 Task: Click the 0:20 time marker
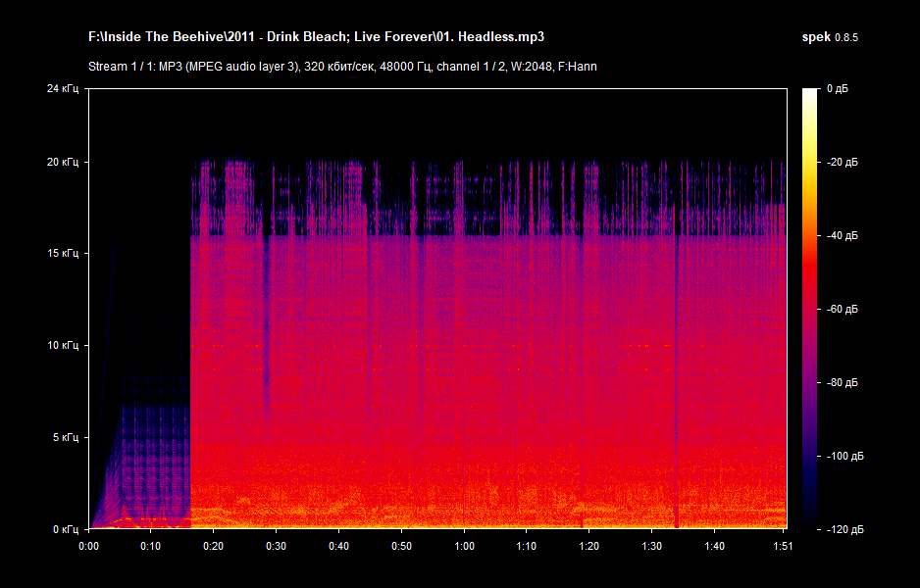pyautogui.click(x=214, y=546)
